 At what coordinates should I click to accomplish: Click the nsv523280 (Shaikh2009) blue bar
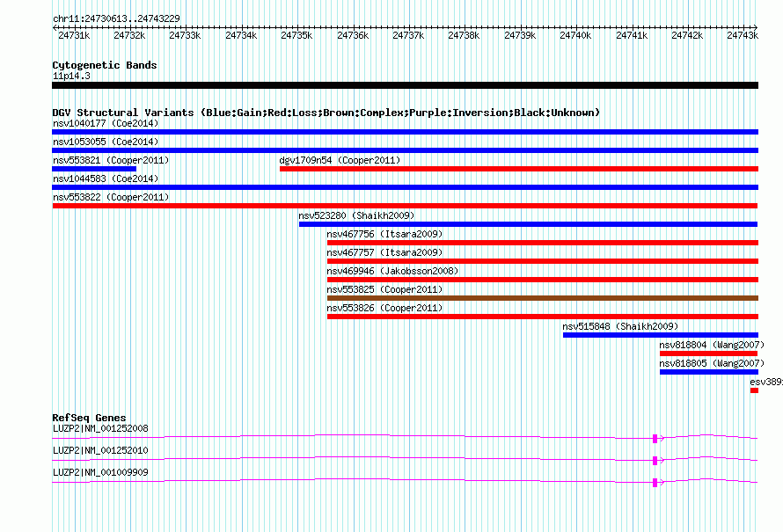(529, 224)
